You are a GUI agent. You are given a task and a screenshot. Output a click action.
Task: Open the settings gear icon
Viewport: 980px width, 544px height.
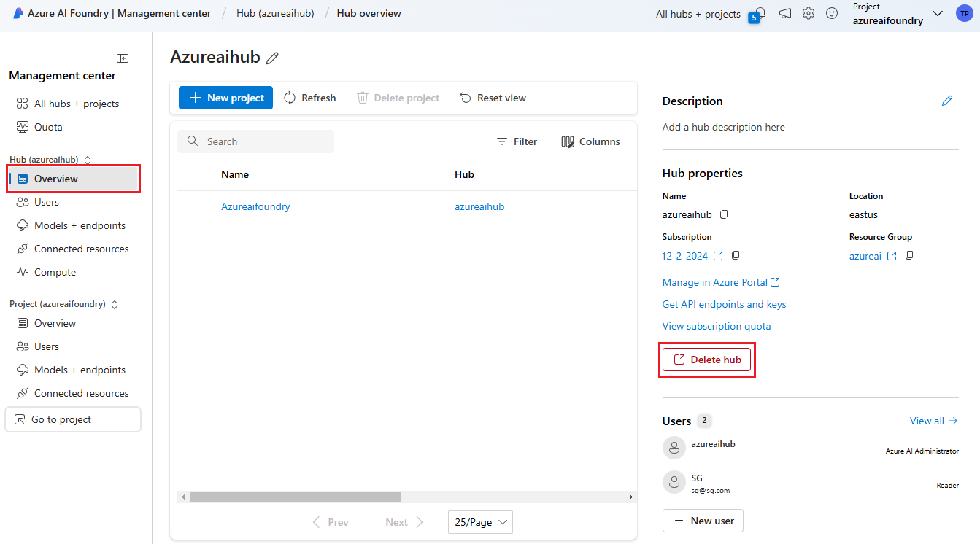click(x=809, y=13)
